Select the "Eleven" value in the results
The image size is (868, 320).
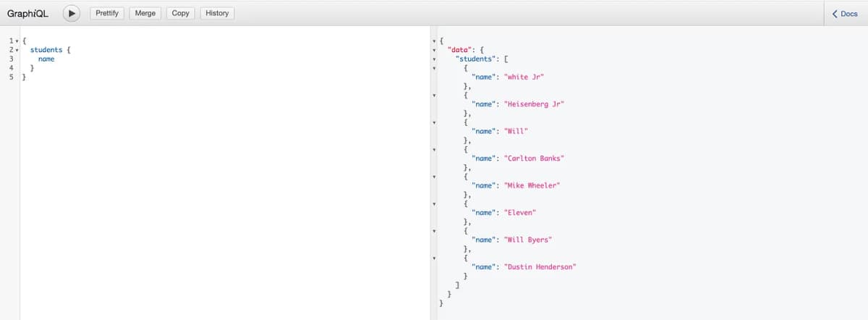pyautogui.click(x=520, y=213)
